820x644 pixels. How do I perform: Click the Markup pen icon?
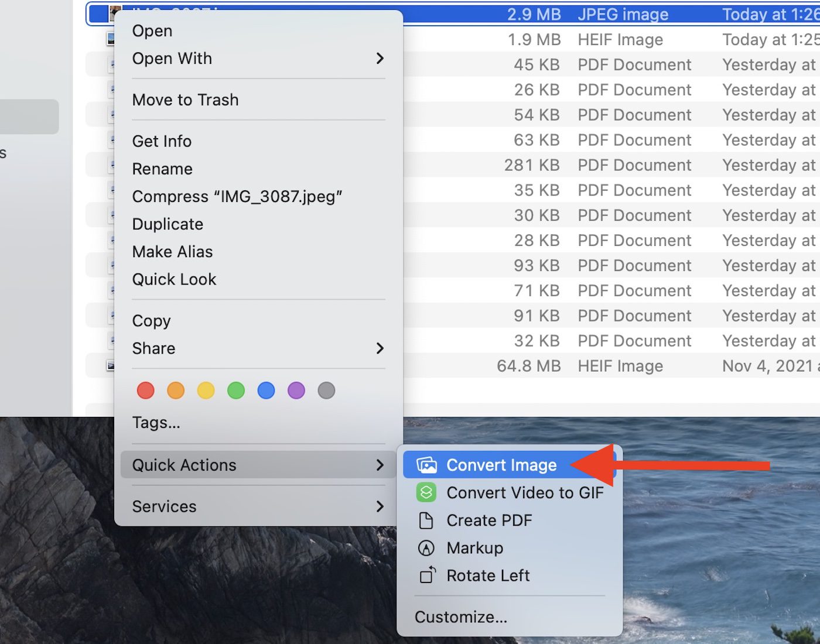(426, 548)
